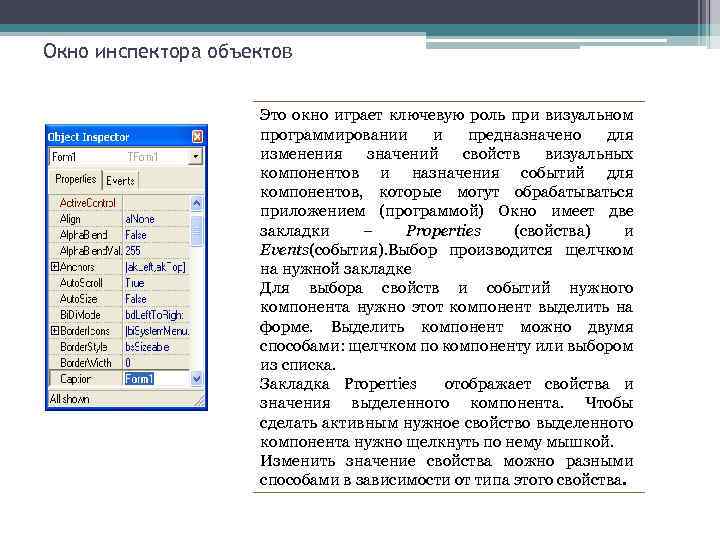Select the AutoScroll property name
720x540 pixels.
81,283
